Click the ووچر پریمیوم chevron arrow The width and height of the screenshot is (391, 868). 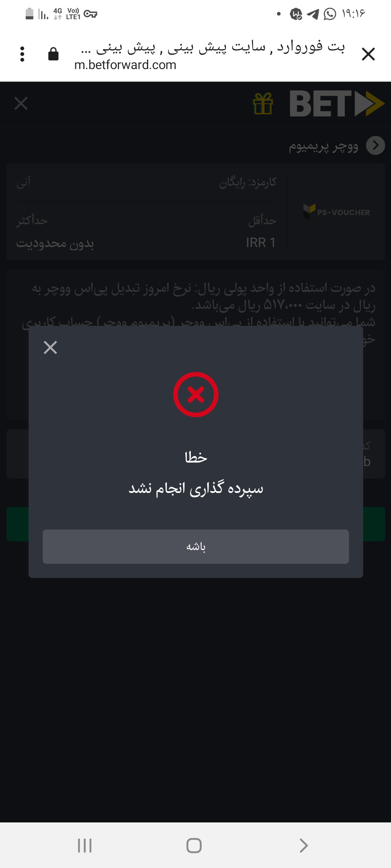pyautogui.click(x=375, y=145)
